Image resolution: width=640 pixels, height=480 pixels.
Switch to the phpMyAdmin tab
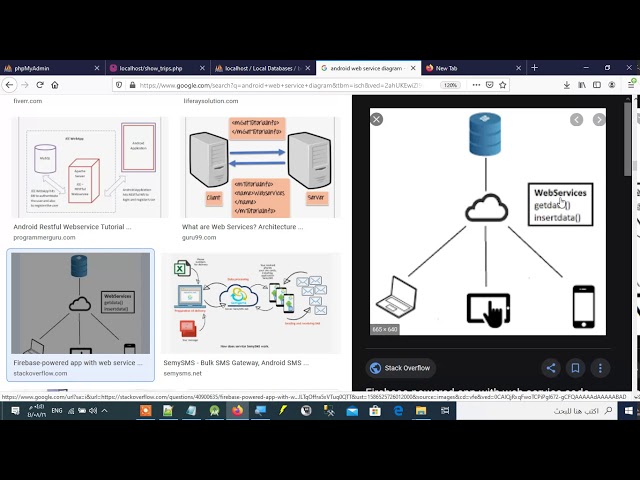[52, 68]
